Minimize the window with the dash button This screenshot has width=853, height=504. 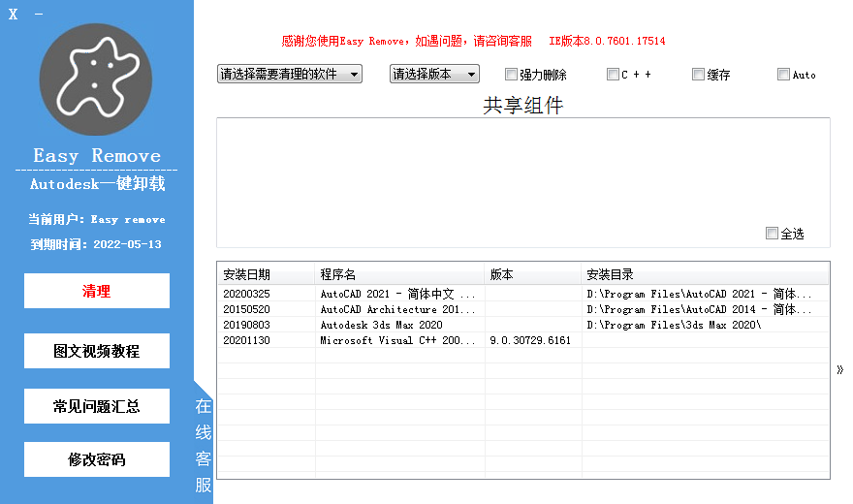[39, 15]
